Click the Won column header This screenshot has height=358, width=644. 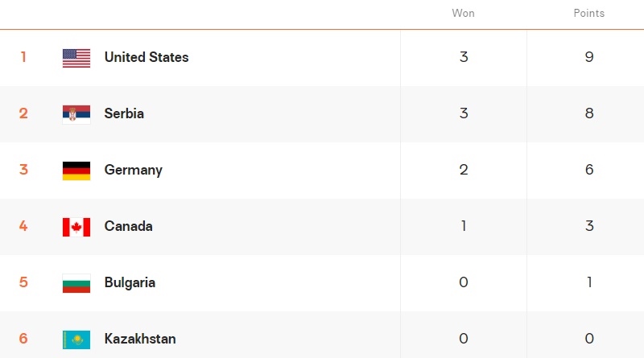coord(463,14)
